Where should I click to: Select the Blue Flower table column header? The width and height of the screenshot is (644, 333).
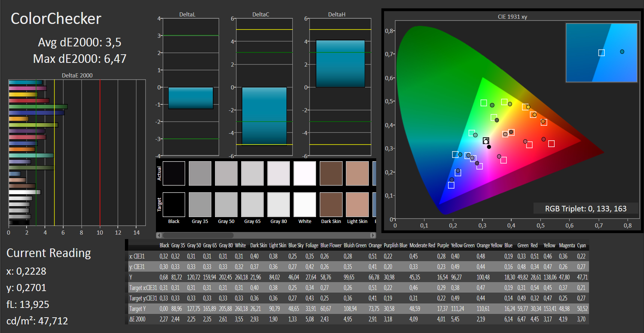(x=331, y=245)
